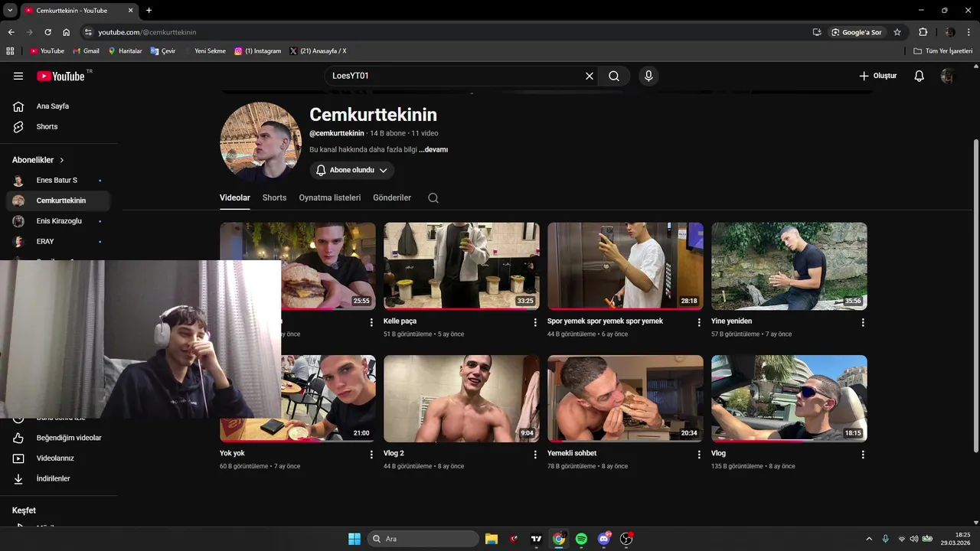980x551 pixels.
Task: Click the YouTube logo in the header
Action: click(x=60, y=76)
